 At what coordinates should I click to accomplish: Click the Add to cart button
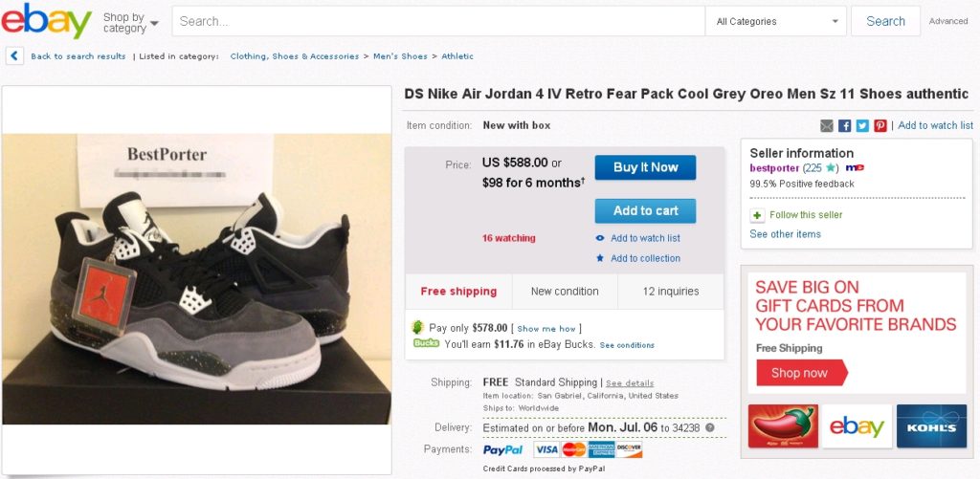point(645,210)
